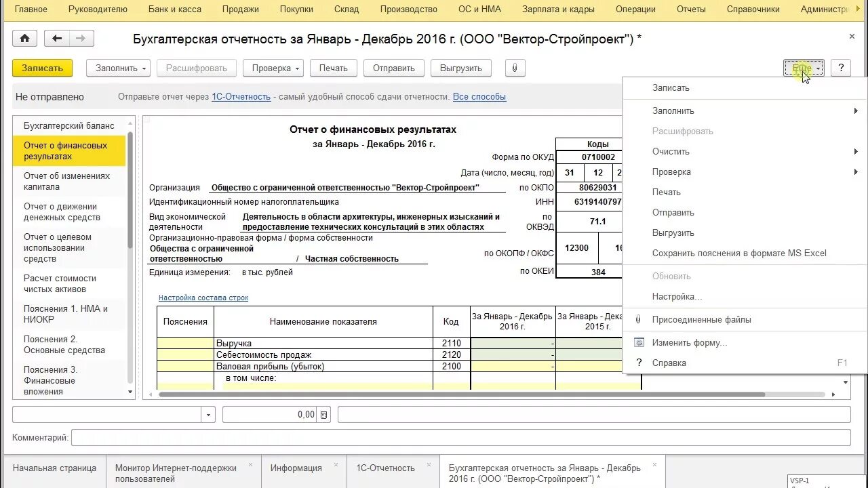The height and width of the screenshot is (488, 868).
Task: Close the Бухгалтерская отчетность bottom tab
Action: 654,465
